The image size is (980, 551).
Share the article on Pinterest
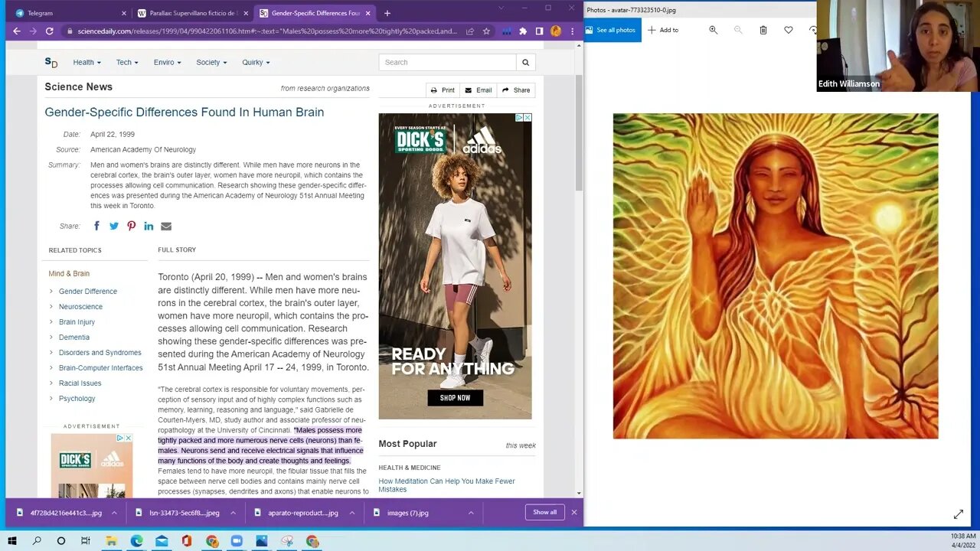click(x=132, y=226)
